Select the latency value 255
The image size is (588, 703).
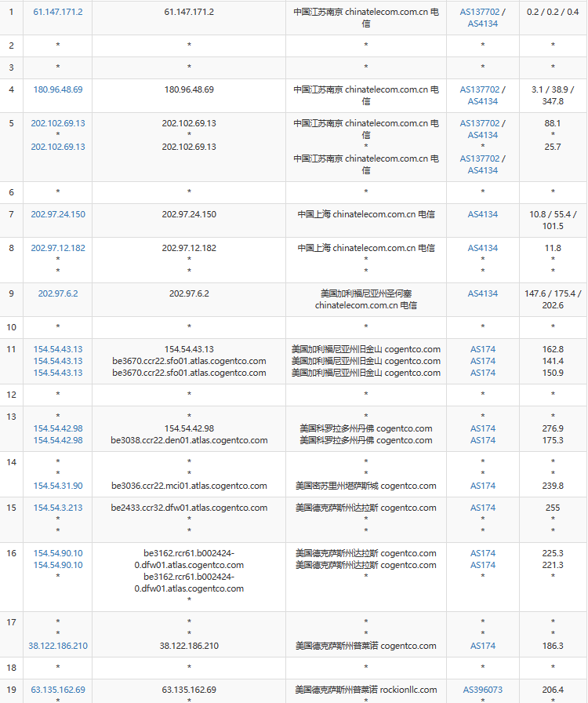pos(553,508)
